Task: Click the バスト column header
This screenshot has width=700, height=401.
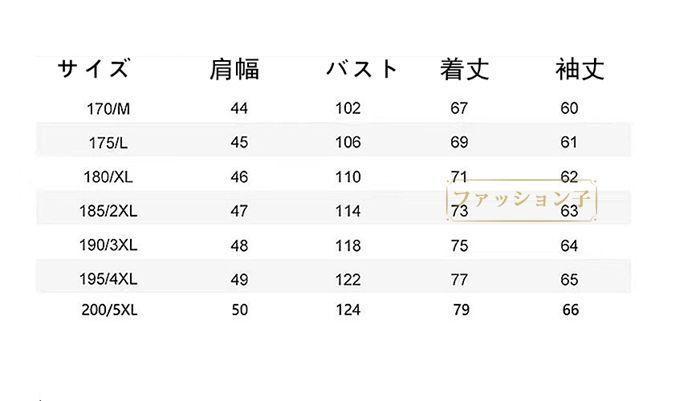Action: (x=362, y=69)
